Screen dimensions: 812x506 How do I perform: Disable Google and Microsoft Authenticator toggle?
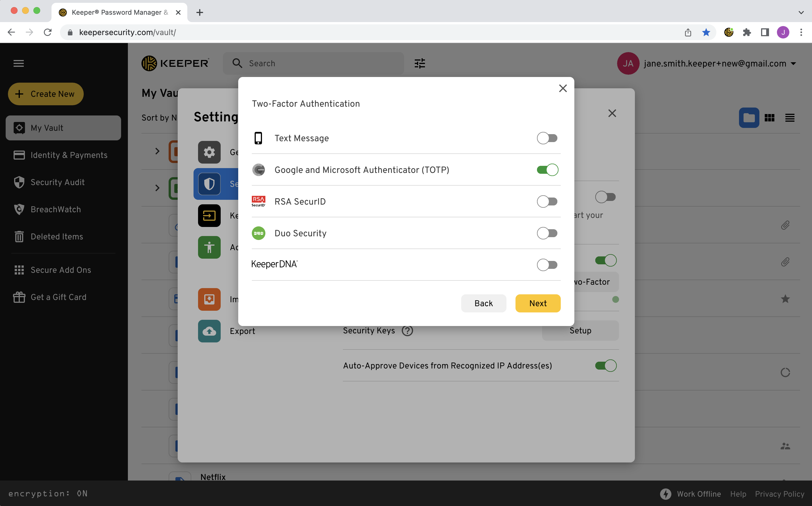tap(547, 170)
